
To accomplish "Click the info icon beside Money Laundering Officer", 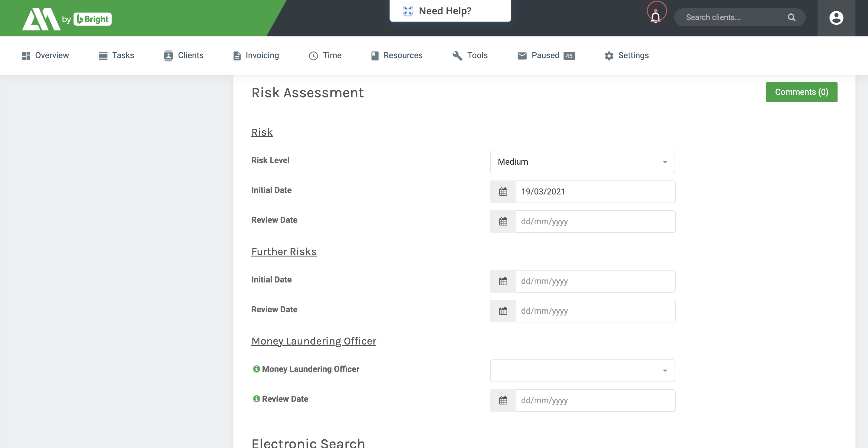I will [x=257, y=369].
